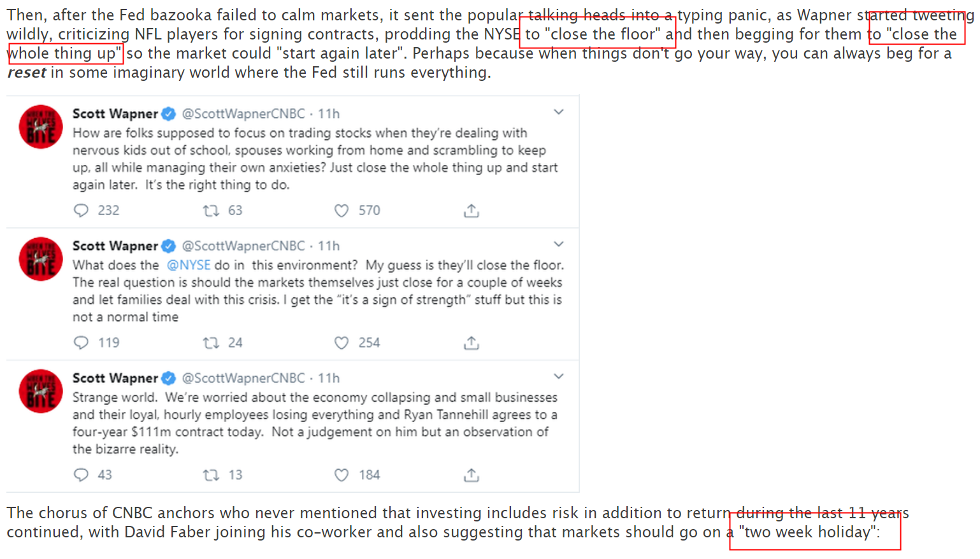Click reply icon with 119 replies
The height and width of the screenshot is (559, 980).
click(81, 343)
